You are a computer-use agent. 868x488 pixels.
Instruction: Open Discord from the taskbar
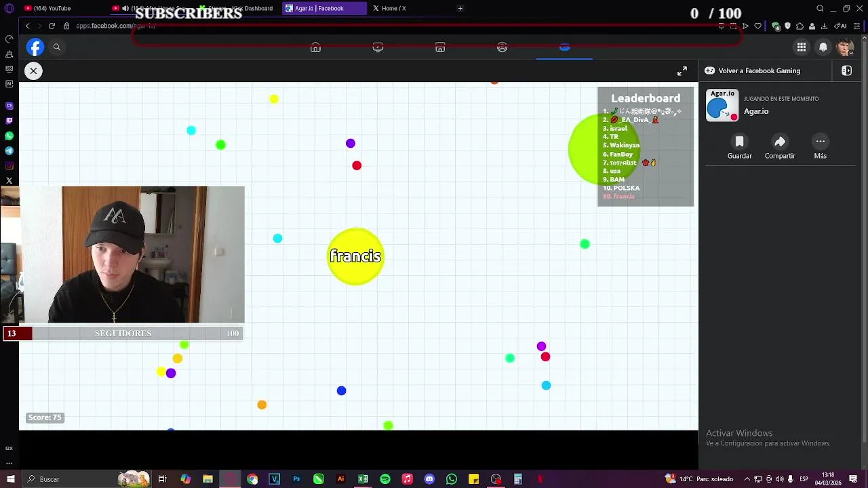click(x=429, y=479)
